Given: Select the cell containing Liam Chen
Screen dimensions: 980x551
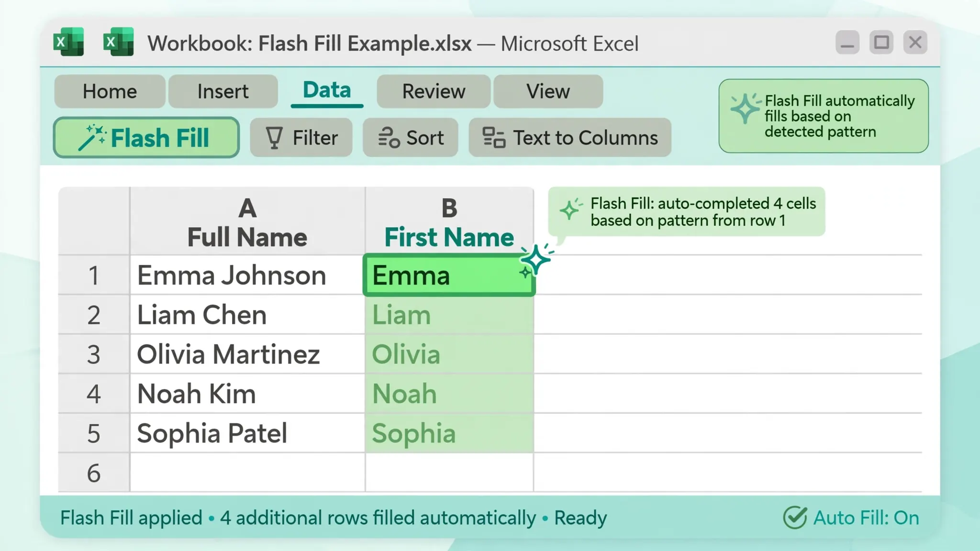Looking at the screenshot, I should [x=247, y=315].
